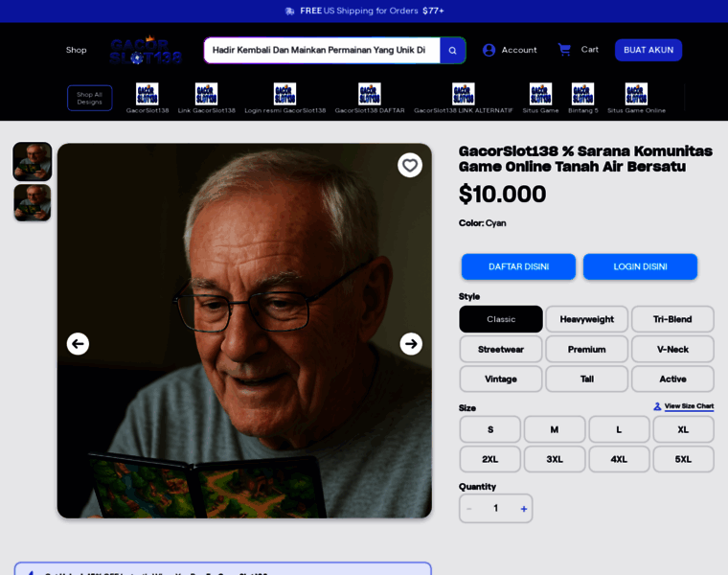Screen dimensions: 728x575
Task: Open the View Size Chart link
Action: pyautogui.click(x=688, y=406)
